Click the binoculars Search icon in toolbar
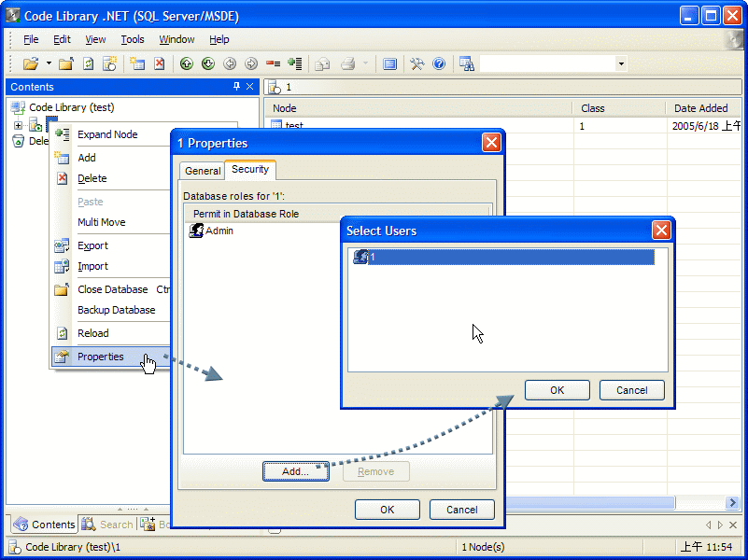Screen dimensions: 748x560 467,63
